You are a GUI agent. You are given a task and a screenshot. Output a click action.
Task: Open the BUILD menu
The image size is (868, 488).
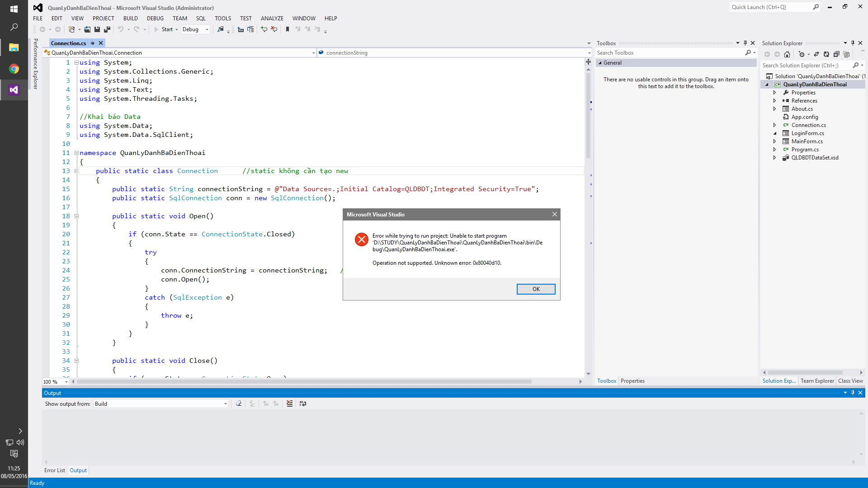[x=130, y=19]
